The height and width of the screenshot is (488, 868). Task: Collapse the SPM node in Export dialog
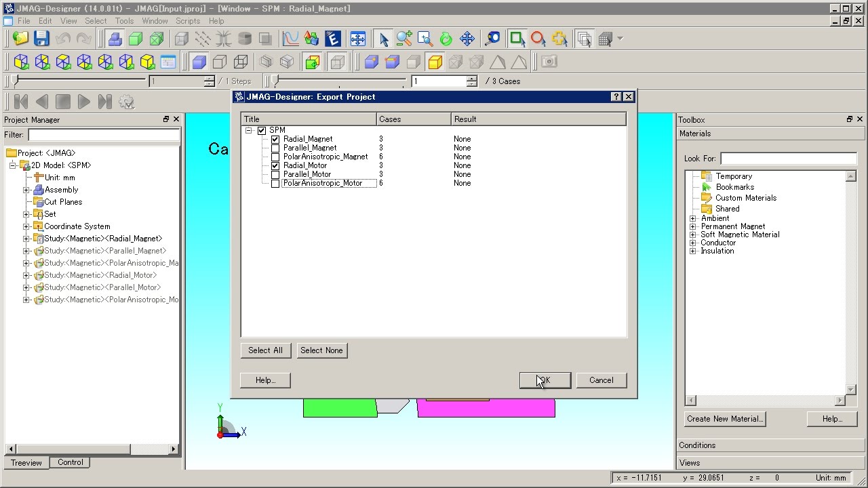[249, 130]
